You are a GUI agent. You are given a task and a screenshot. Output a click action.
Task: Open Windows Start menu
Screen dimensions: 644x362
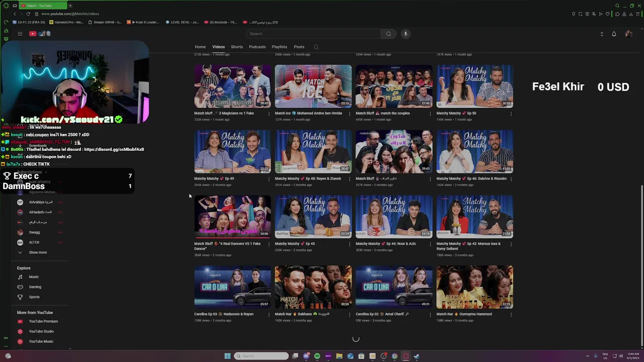227,356
